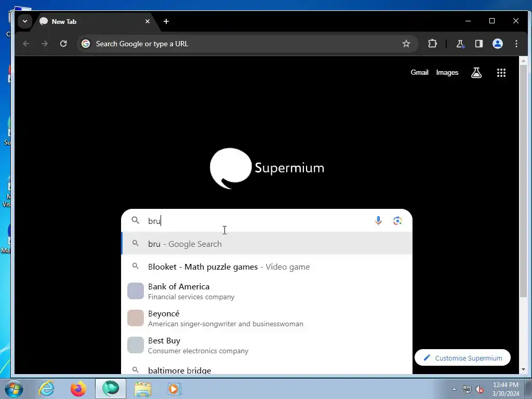Click the Bank of America thumbnail
532x399 pixels.
(x=136, y=291)
